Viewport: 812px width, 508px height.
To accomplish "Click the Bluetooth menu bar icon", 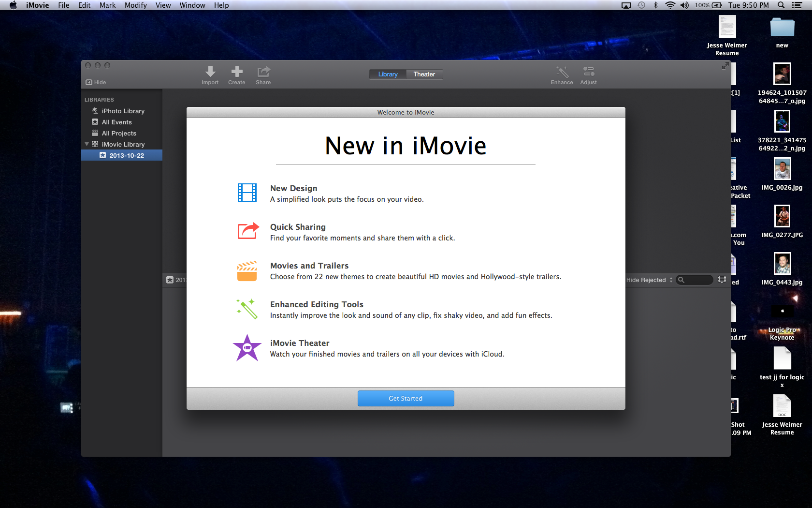I will tap(656, 5).
